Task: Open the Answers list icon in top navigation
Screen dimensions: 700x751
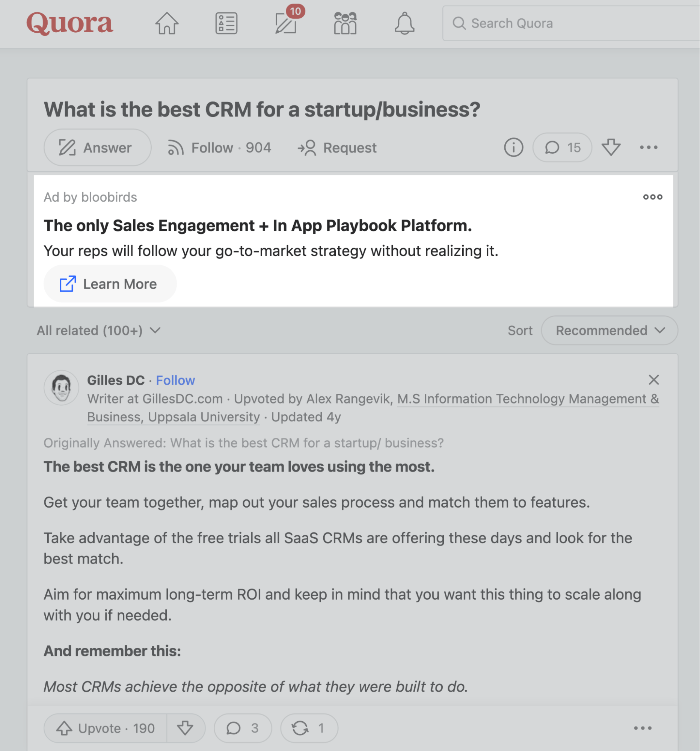Action: coord(226,23)
